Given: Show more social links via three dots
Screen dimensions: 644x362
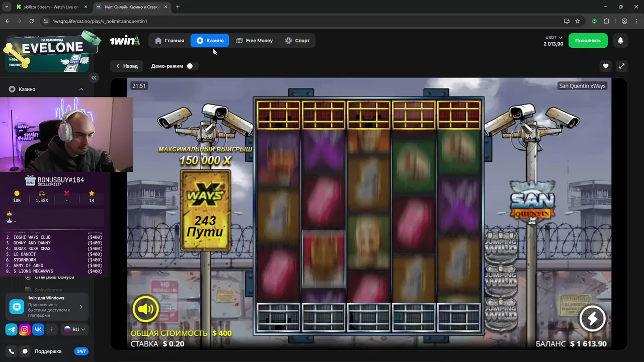Looking at the screenshot, I should pyautogui.click(x=51, y=329).
